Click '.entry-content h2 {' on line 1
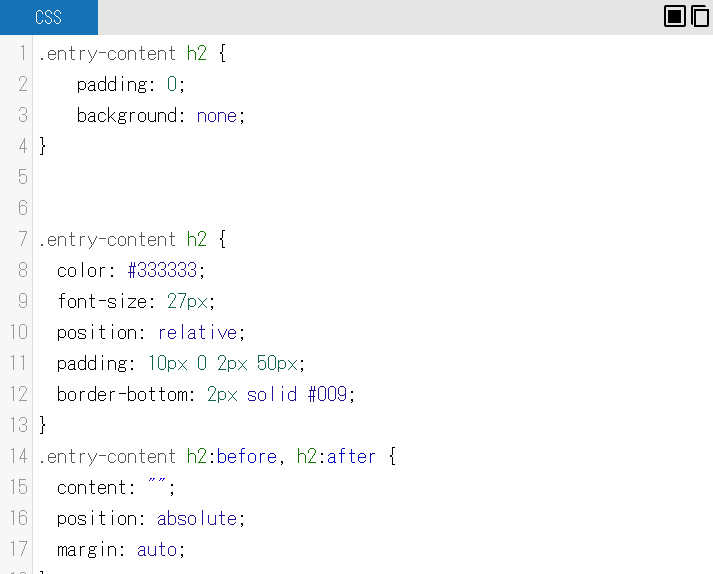The height and width of the screenshot is (574, 713). point(132,53)
